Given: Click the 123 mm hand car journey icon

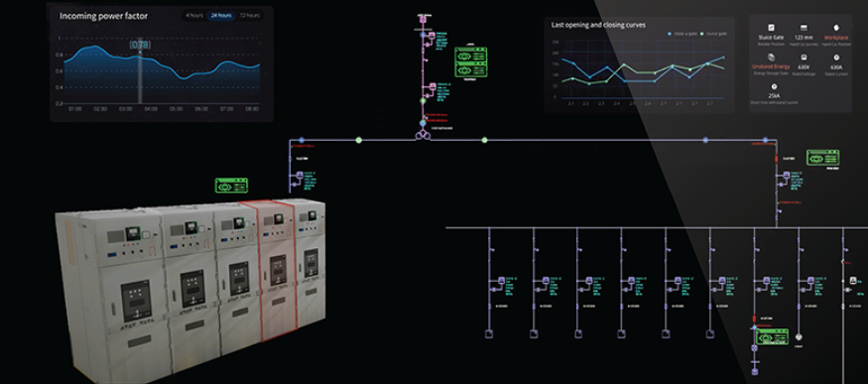Looking at the screenshot, I should click(804, 27).
